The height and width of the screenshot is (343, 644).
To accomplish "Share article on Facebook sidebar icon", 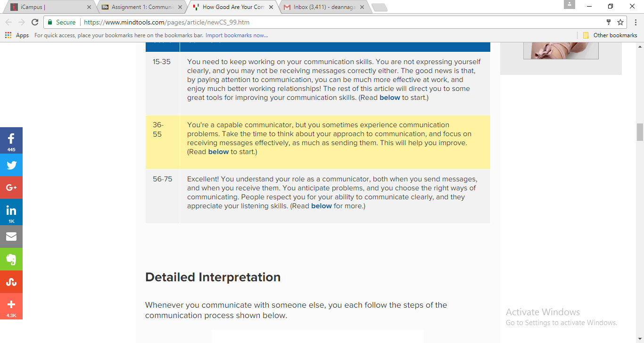I will (11, 140).
